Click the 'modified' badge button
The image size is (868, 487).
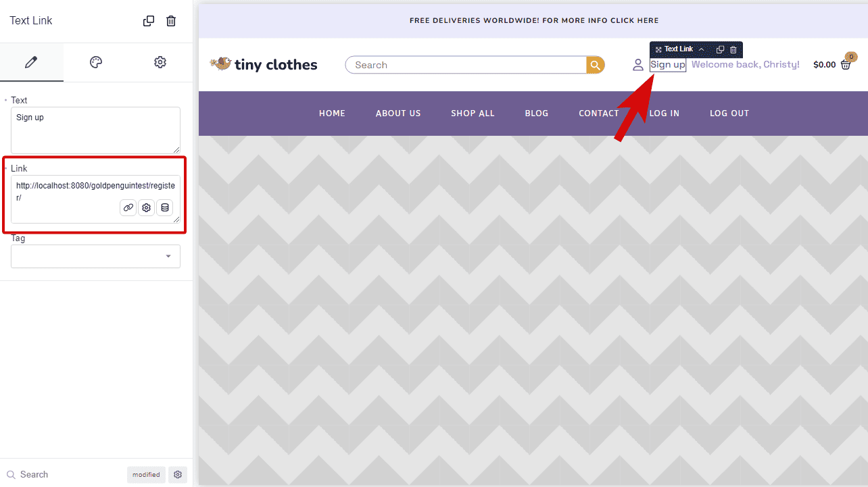click(146, 474)
